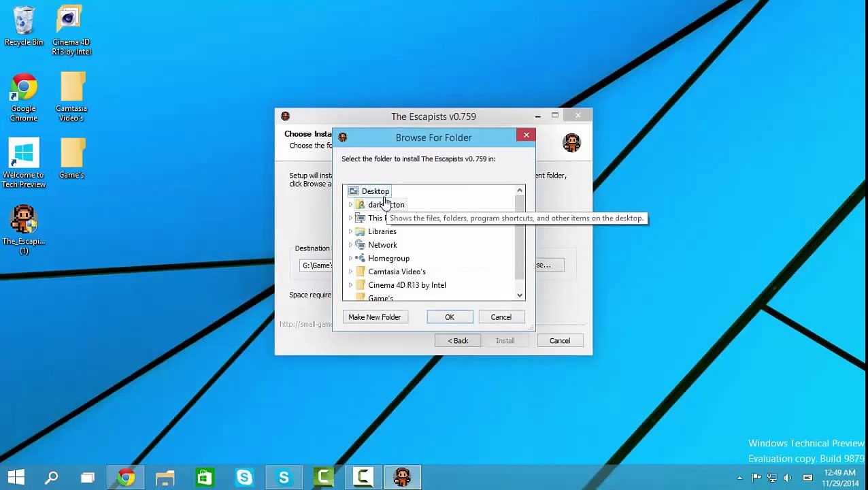This screenshot has width=868, height=490.
Task: Open network status tray icon
Action: coord(772,478)
